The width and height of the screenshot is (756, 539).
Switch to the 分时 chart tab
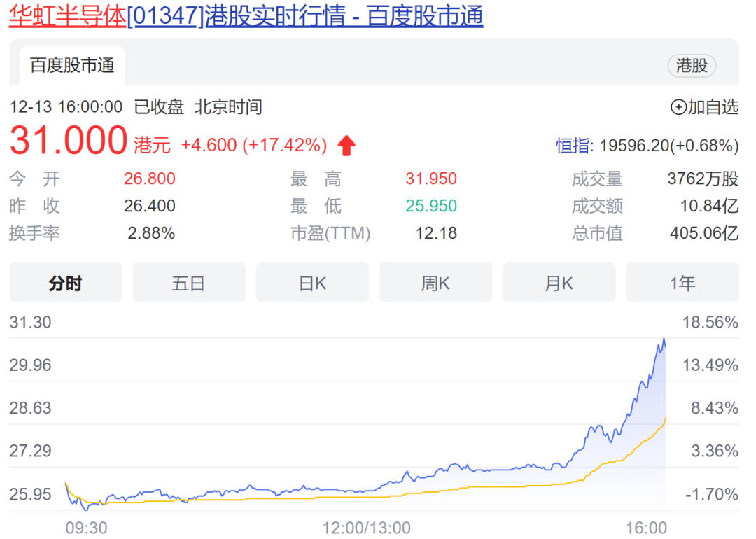[66, 283]
